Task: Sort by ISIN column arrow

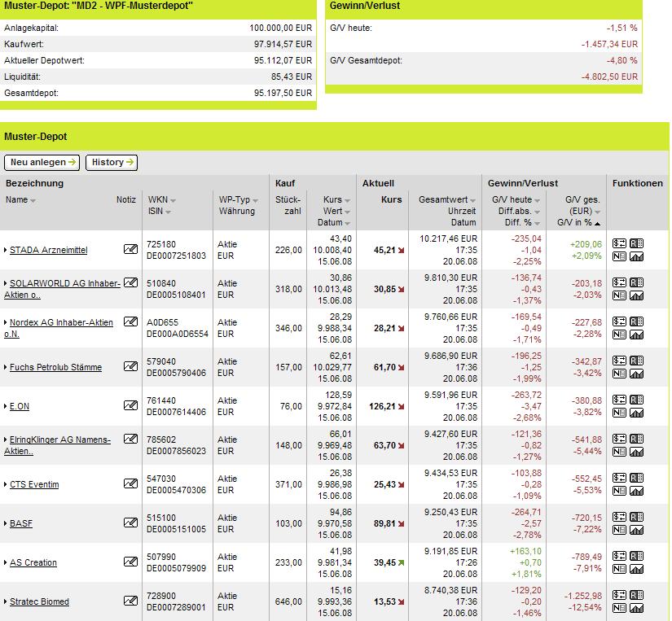Action: pyautogui.click(x=168, y=212)
